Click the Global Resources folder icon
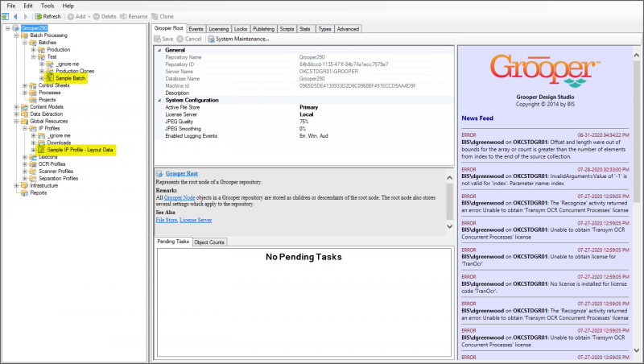 (x=24, y=121)
